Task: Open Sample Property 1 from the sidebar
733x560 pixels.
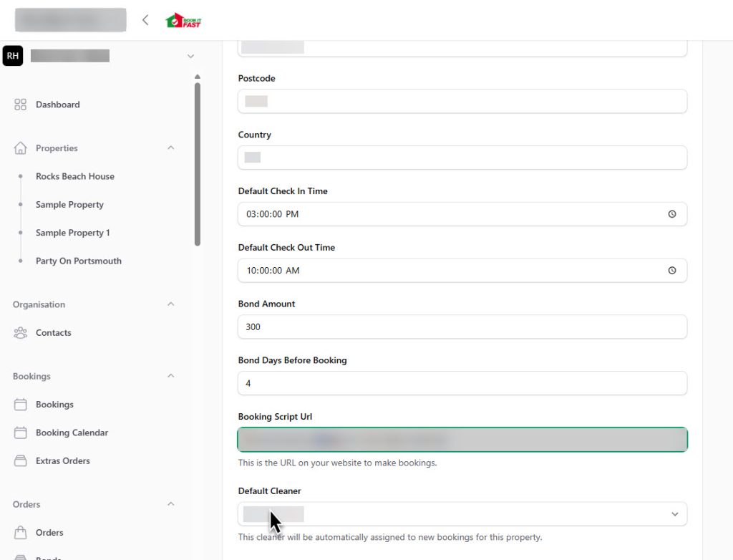Action: 72,233
